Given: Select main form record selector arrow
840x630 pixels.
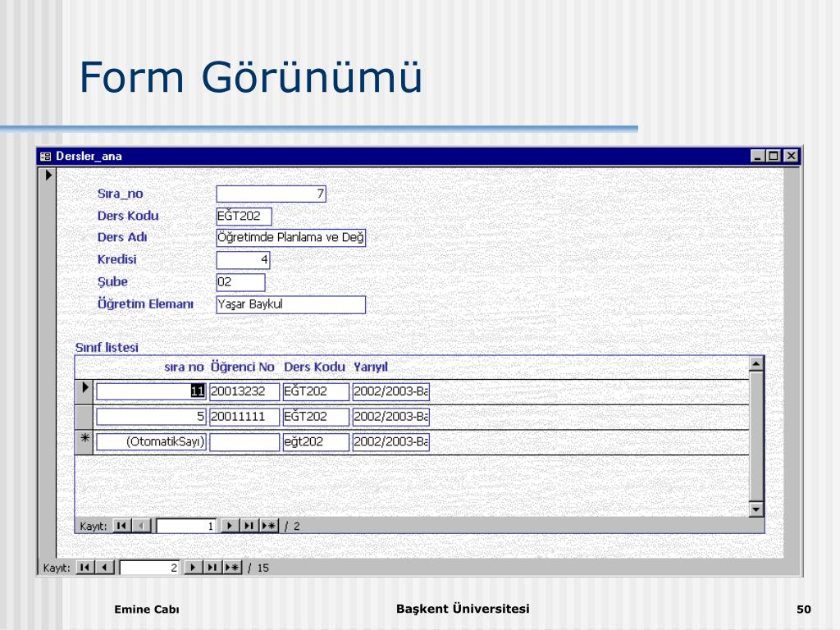Looking at the screenshot, I should pyautogui.click(x=48, y=175).
